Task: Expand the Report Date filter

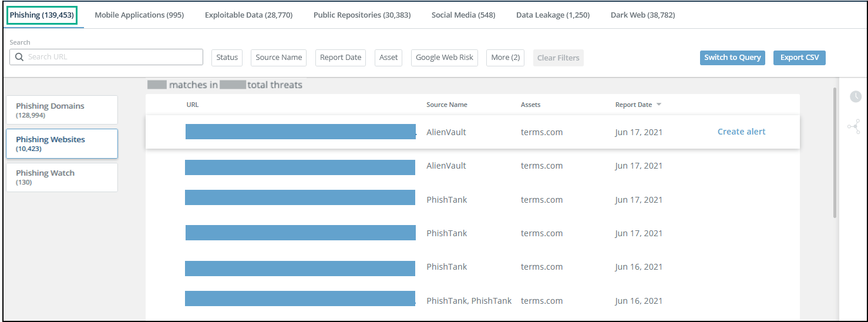Action: [340, 58]
